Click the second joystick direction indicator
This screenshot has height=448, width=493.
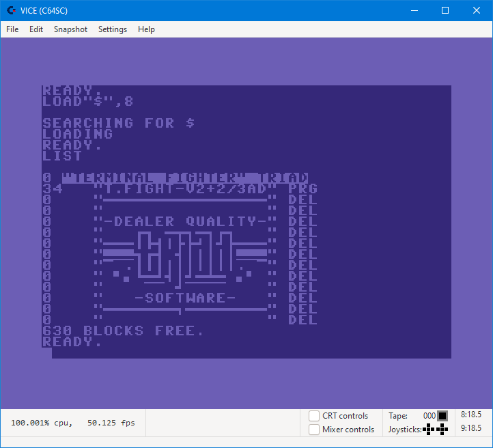tap(442, 429)
